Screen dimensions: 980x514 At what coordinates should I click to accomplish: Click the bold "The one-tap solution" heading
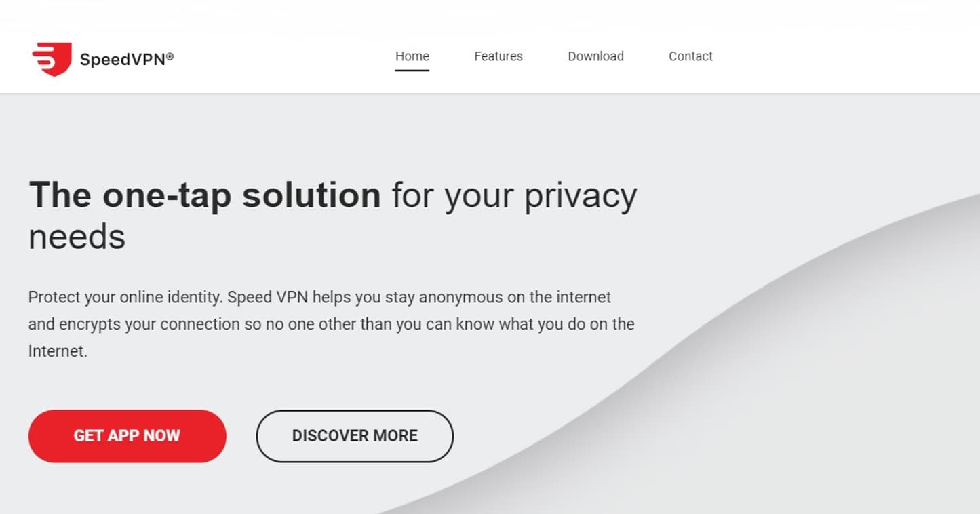coord(204,195)
